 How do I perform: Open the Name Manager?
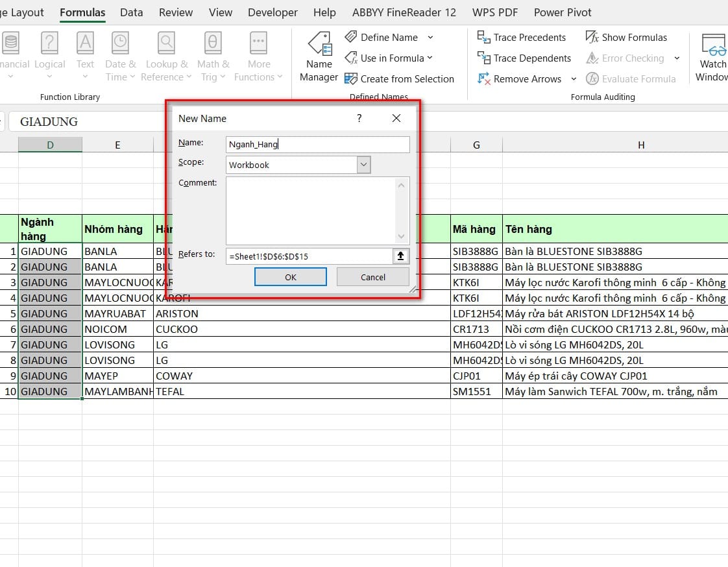[318, 57]
